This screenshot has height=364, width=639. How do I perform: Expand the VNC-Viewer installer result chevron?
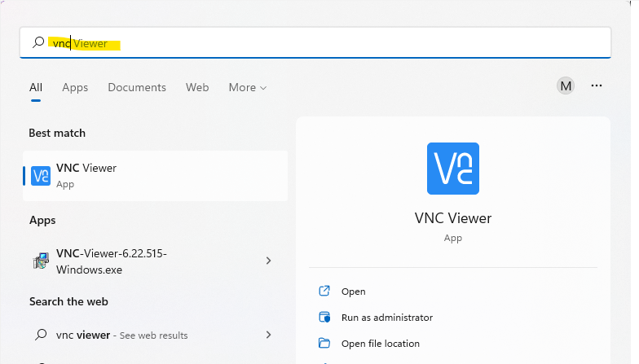269,261
